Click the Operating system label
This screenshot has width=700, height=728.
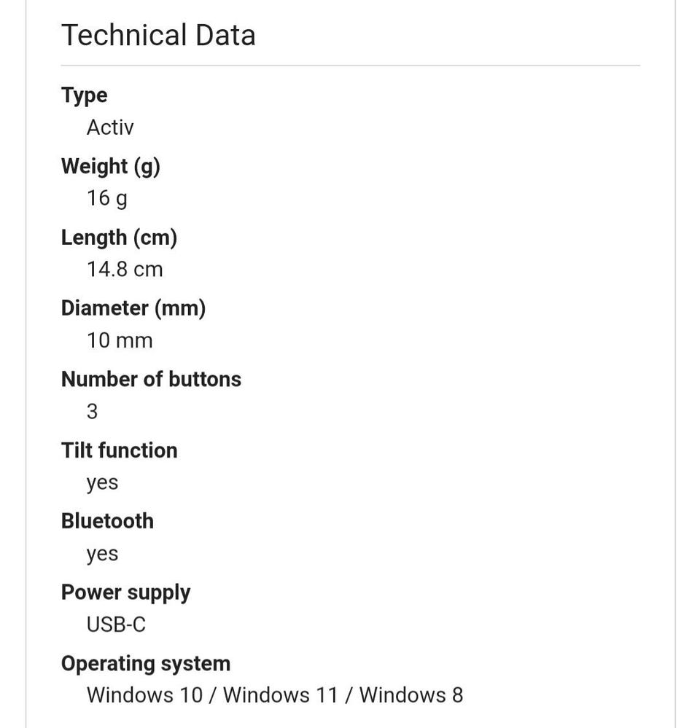click(x=145, y=664)
